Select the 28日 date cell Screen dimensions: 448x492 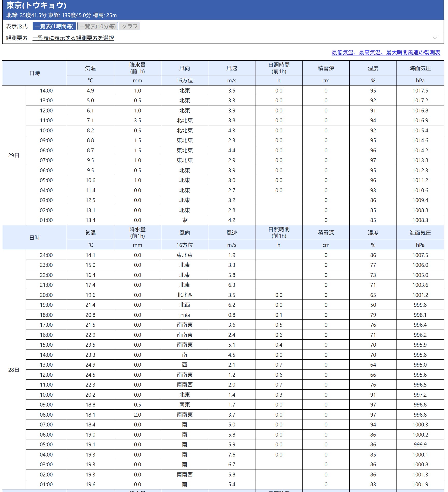tap(14, 370)
